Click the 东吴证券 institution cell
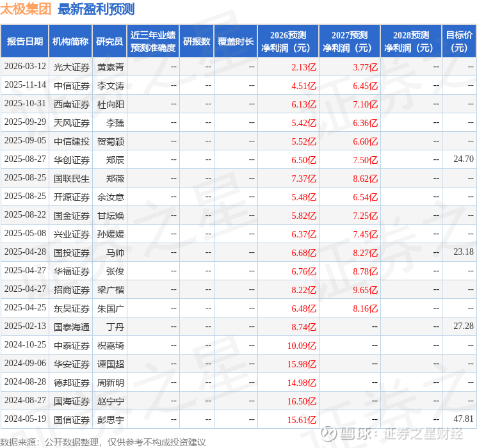 (72, 308)
